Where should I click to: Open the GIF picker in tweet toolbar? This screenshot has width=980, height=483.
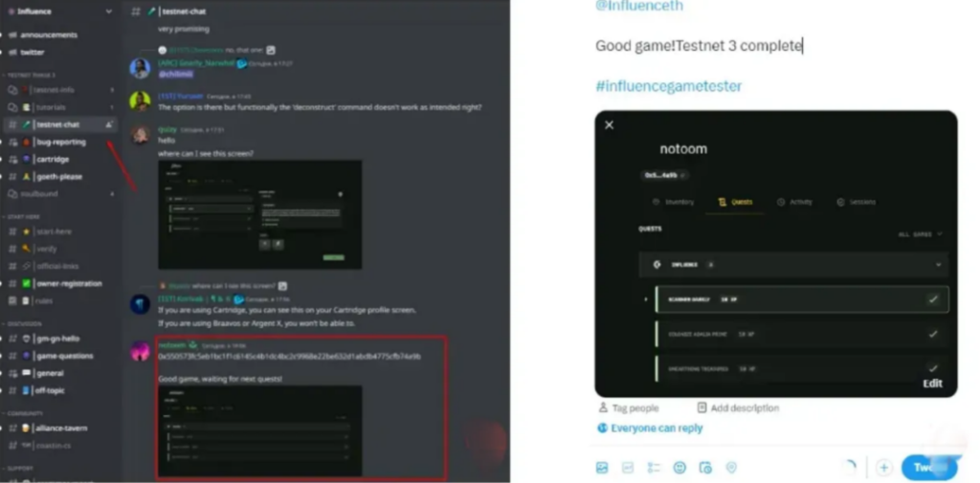[628, 468]
